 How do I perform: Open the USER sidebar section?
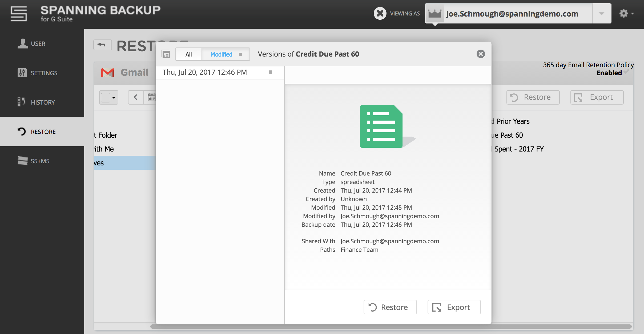42,43
